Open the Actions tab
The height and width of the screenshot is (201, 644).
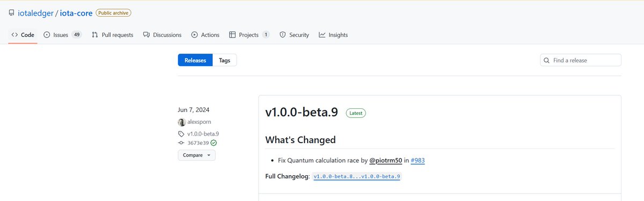[x=205, y=35]
